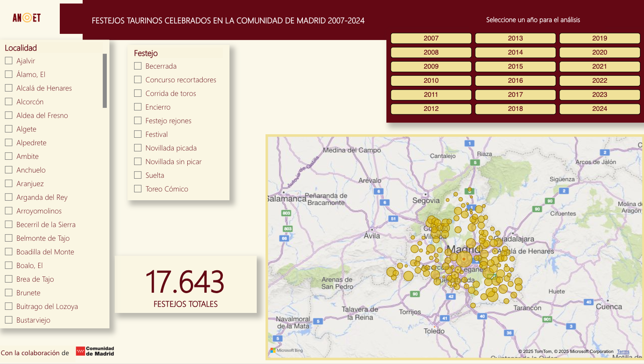Filter by year 2020
Screen dimensions: 644x364
click(x=599, y=52)
